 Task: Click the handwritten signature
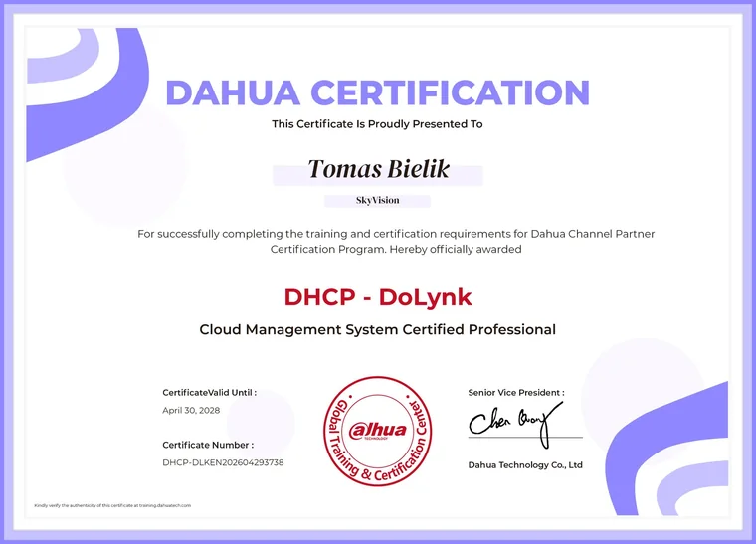pyautogui.click(x=517, y=423)
